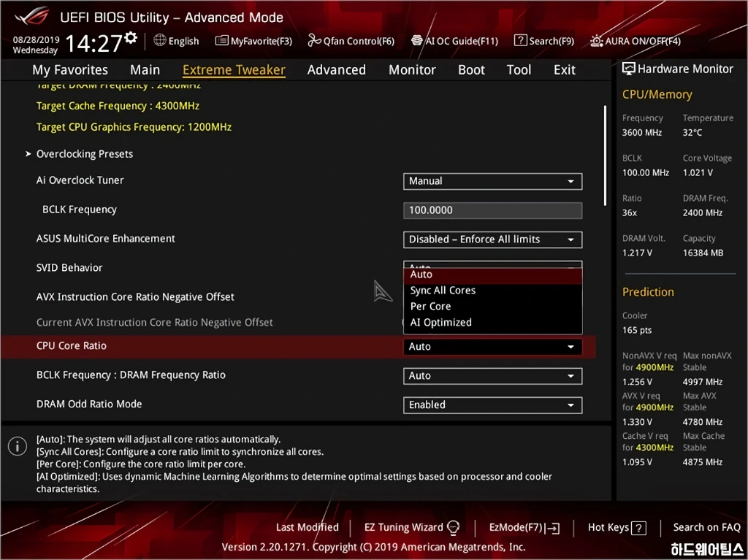
Task: Click the BCLK Frequency value field
Action: 493,210
